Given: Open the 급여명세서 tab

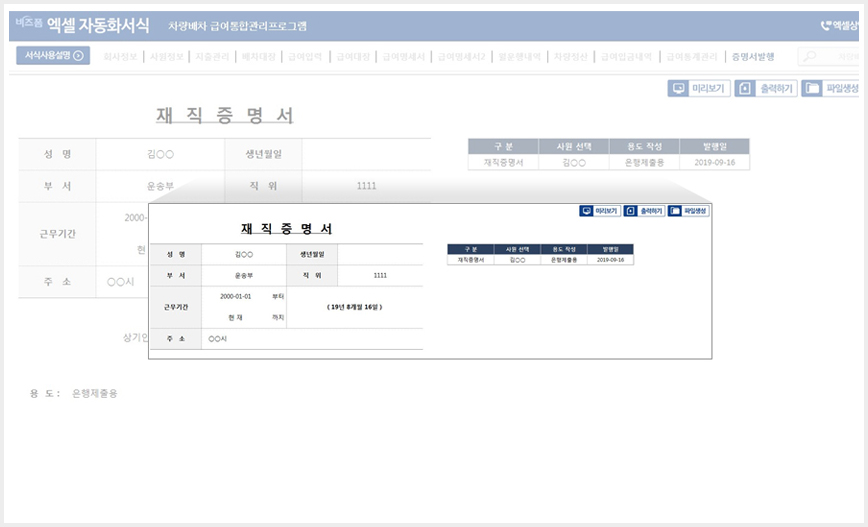Looking at the screenshot, I should pyautogui.click(x=404, y=56).
